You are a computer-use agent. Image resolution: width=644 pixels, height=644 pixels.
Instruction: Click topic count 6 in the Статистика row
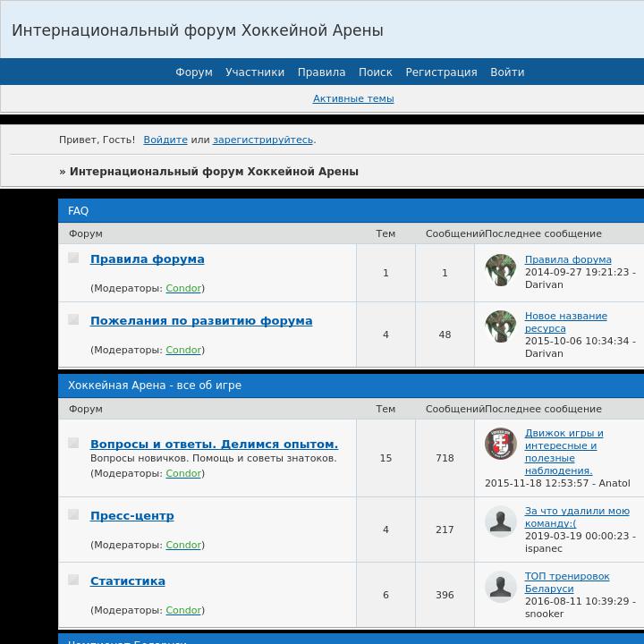point(386,595)
